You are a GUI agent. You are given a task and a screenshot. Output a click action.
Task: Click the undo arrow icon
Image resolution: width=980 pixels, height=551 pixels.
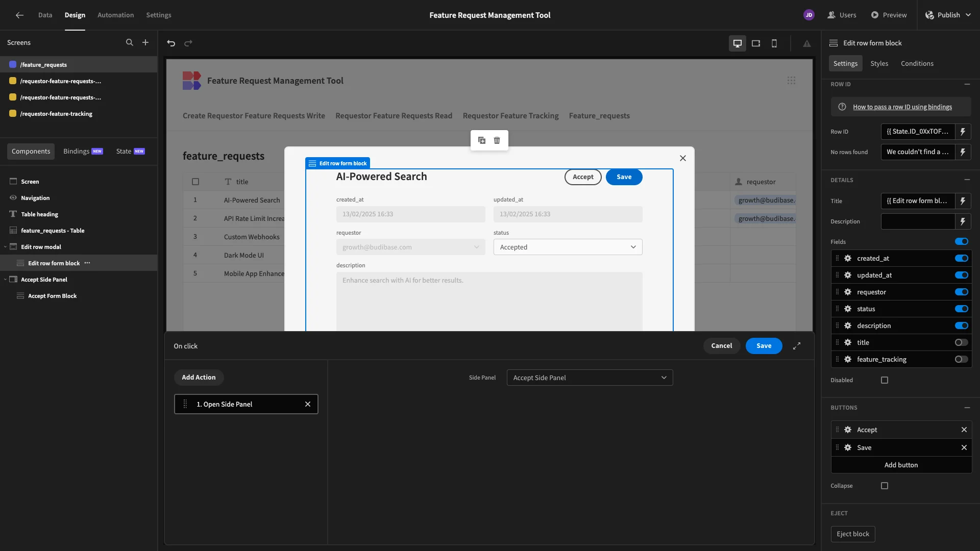171,43
